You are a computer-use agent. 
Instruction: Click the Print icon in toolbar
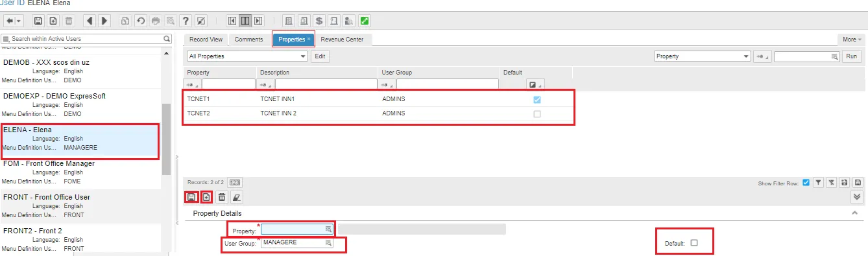click(x=155, y=21)
